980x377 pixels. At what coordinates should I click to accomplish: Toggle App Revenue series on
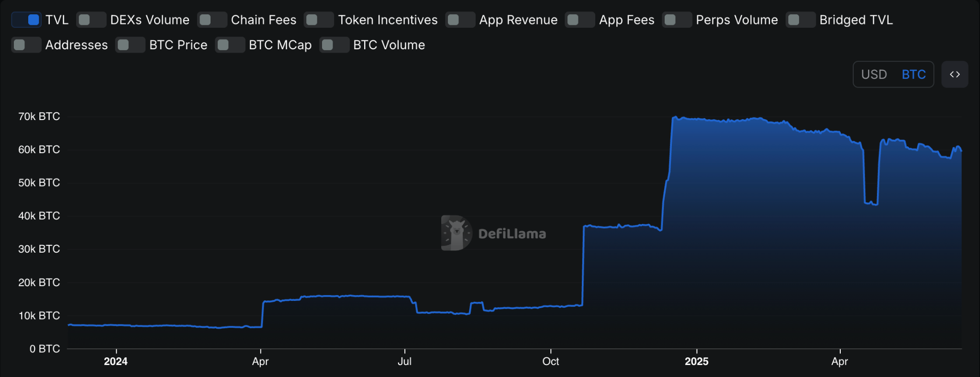tap(460, 20)
